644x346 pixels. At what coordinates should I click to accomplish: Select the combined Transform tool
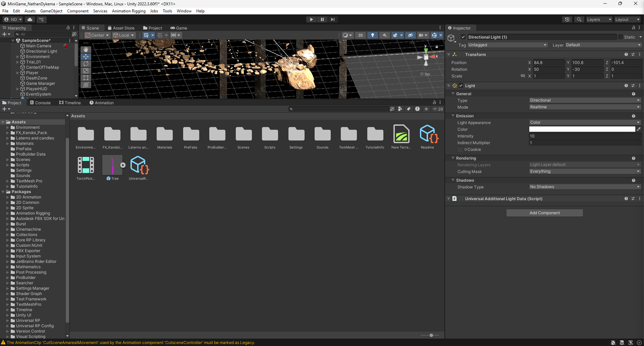pos(86,85)
